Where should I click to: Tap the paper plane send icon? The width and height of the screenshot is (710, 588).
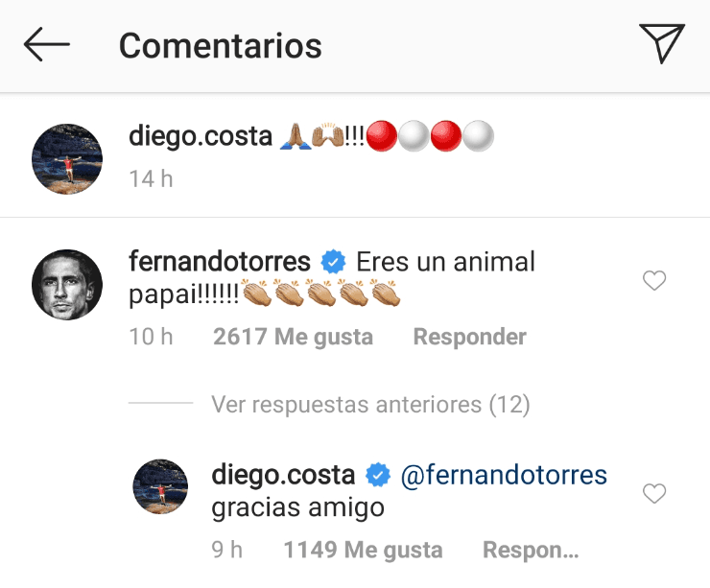pos(661,44)
